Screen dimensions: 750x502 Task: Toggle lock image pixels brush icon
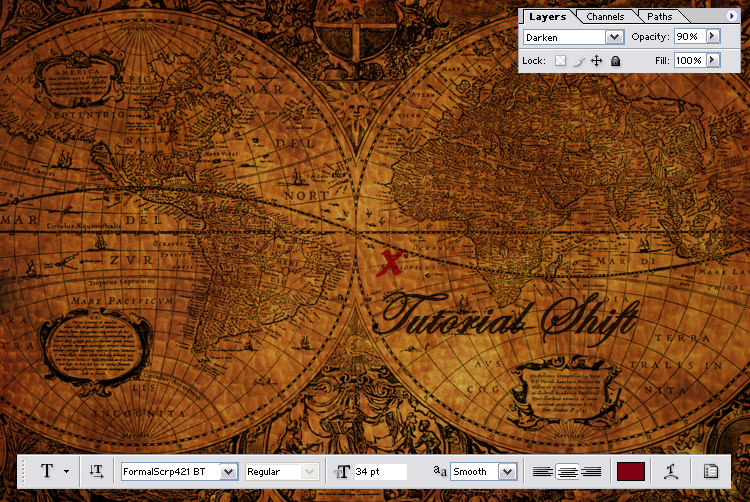[x=579, y=61]
